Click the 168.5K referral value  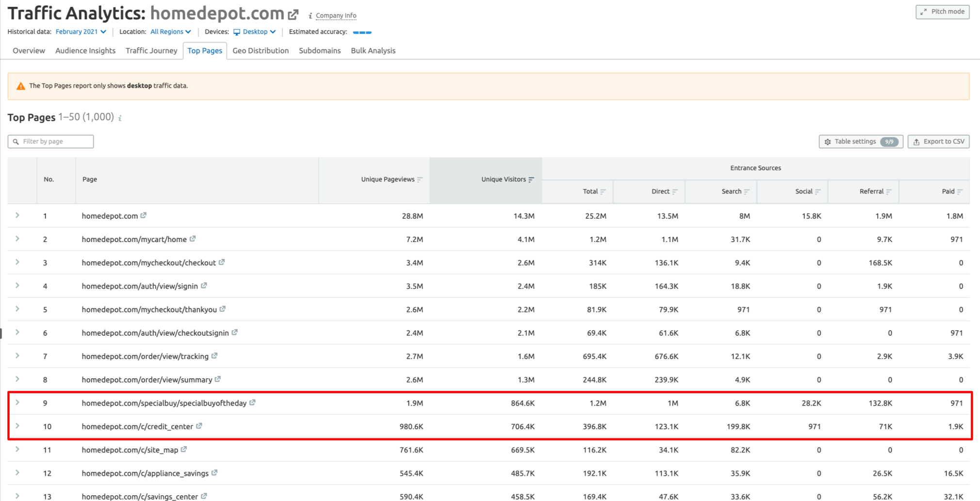[880, 263]
